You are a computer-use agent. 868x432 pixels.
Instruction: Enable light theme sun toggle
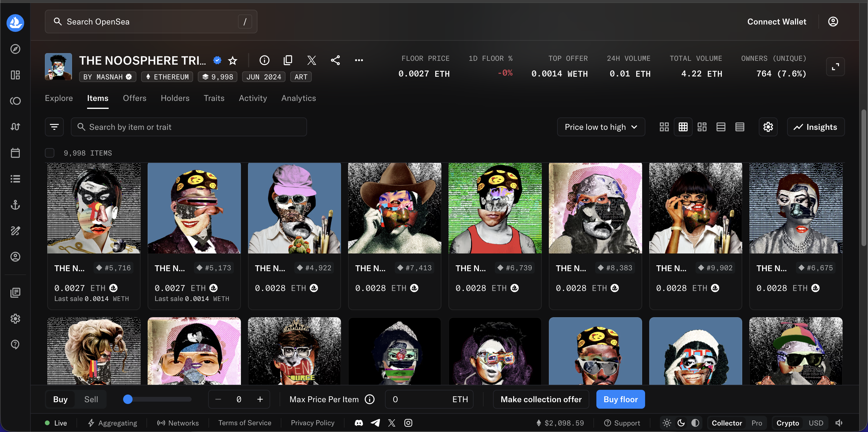pos(667,423)
